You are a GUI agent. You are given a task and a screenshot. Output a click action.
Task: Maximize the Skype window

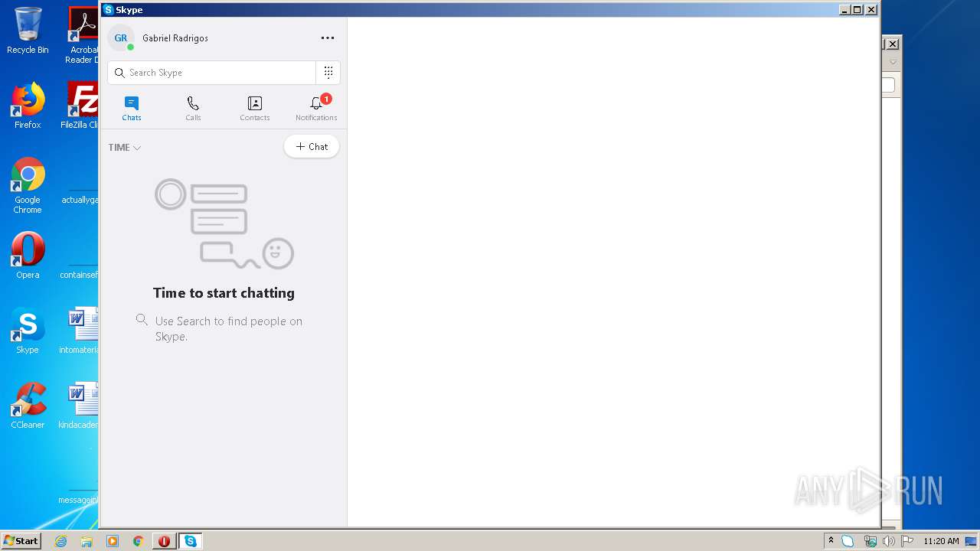tap(857, 10)
